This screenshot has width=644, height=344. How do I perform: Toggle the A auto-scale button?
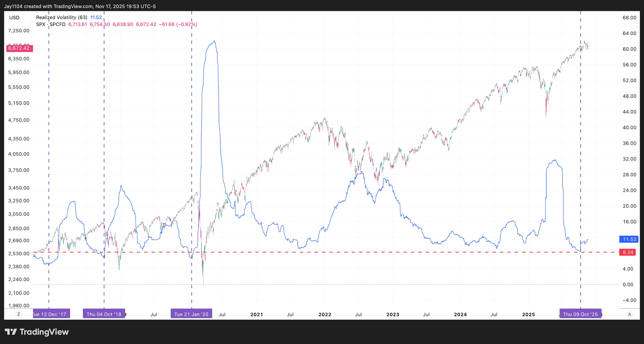(630, 314)
